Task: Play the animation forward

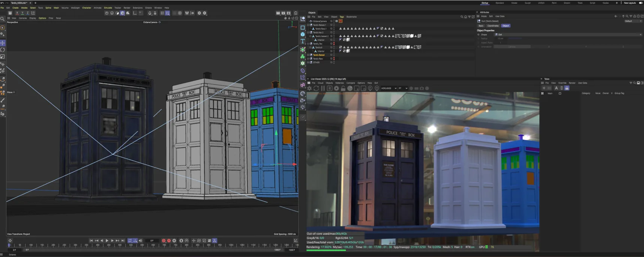Action: click(x=107, y=241)
